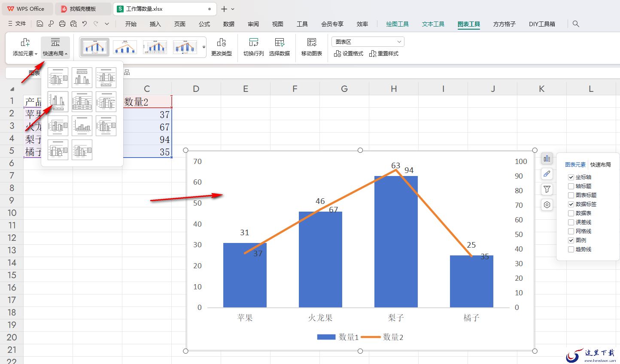
Task: Click Switch Row/Column (切换行列)
Action: (x=253, y=47)
